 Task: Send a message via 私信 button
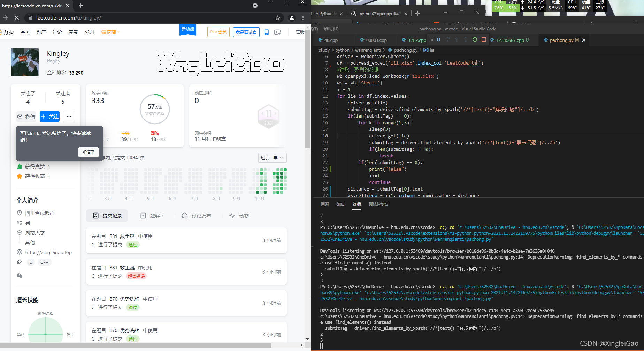pyautogui.click(x=26, y=117)
